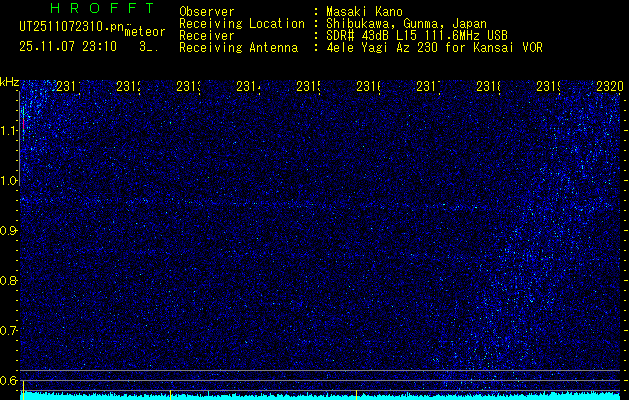Click the cyan signal level strip at bottom
The image size is (629, 400).
point(321,396)
